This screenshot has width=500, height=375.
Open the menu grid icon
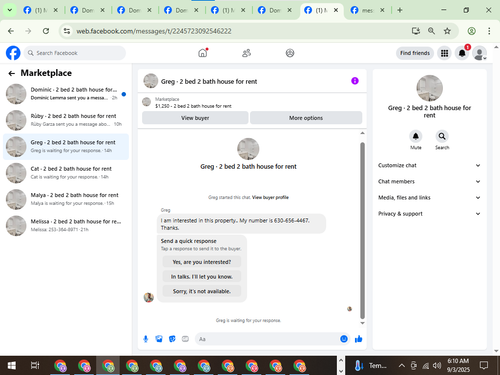pos(444,53)
